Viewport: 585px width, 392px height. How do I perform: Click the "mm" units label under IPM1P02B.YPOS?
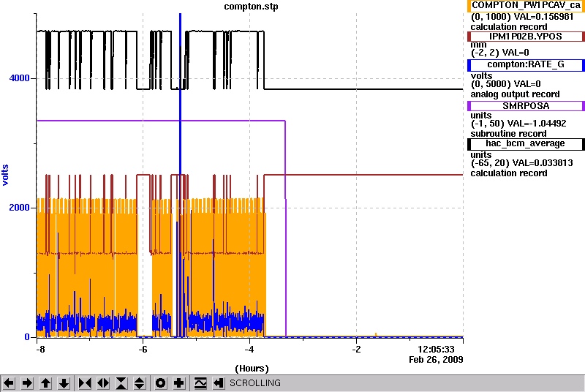coord(478,45)
